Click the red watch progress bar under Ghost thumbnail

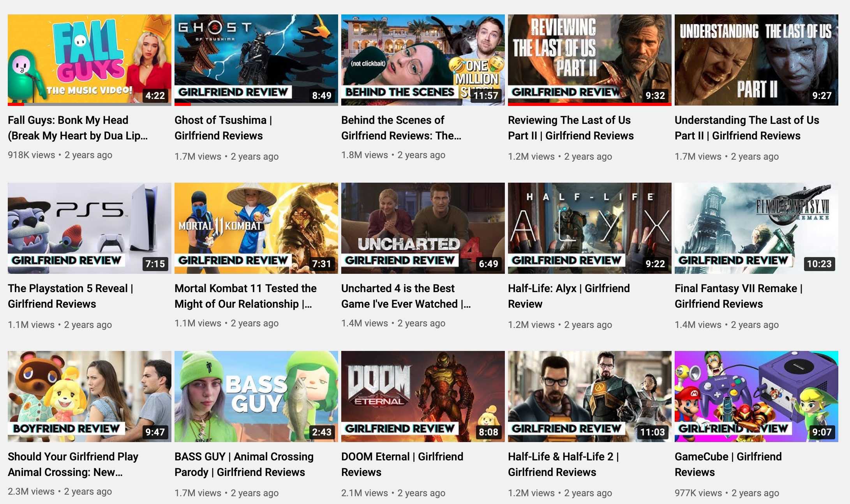[183, 104]
